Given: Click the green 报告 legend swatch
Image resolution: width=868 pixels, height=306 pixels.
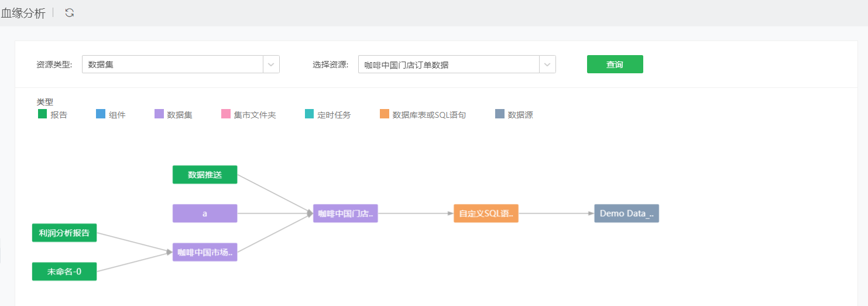Looking at the screenshot, I should point(42,114).
